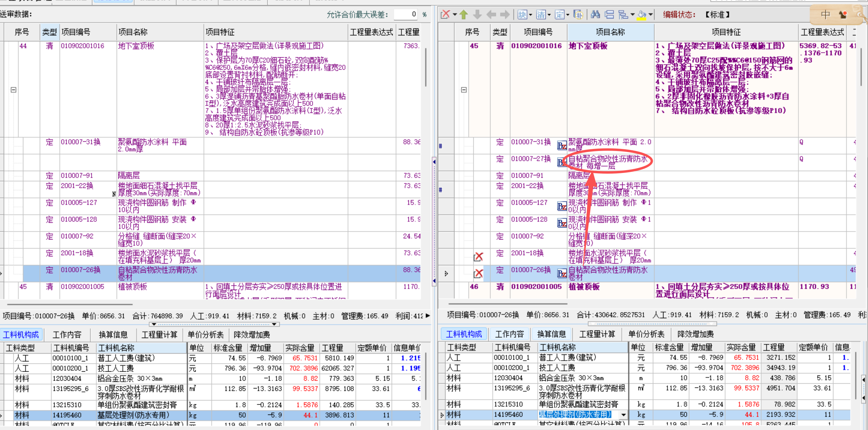Click the red delete X toolbar icon

[x=445, y=14]
